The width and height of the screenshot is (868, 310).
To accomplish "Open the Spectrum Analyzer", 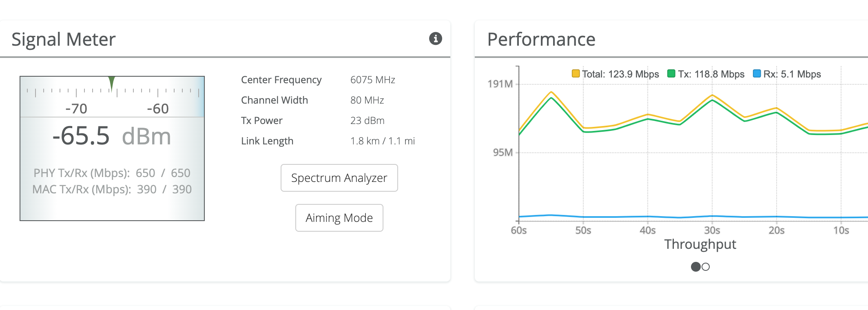I will (x=339, y=178).
